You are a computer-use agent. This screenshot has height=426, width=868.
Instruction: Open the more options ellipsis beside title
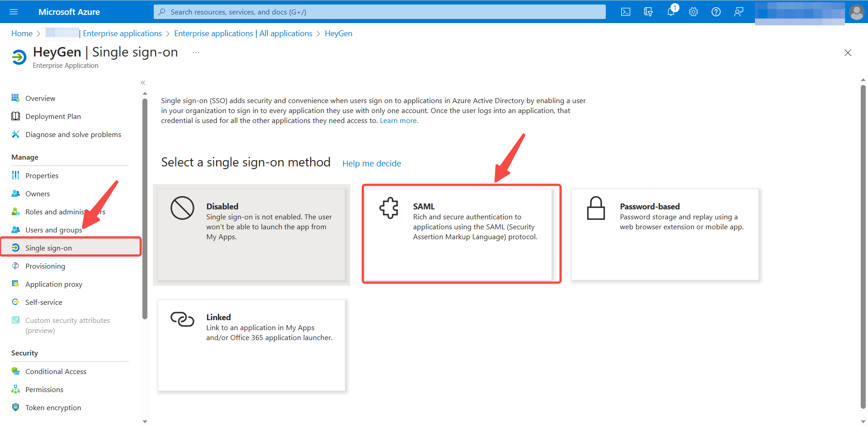point(196,52)
